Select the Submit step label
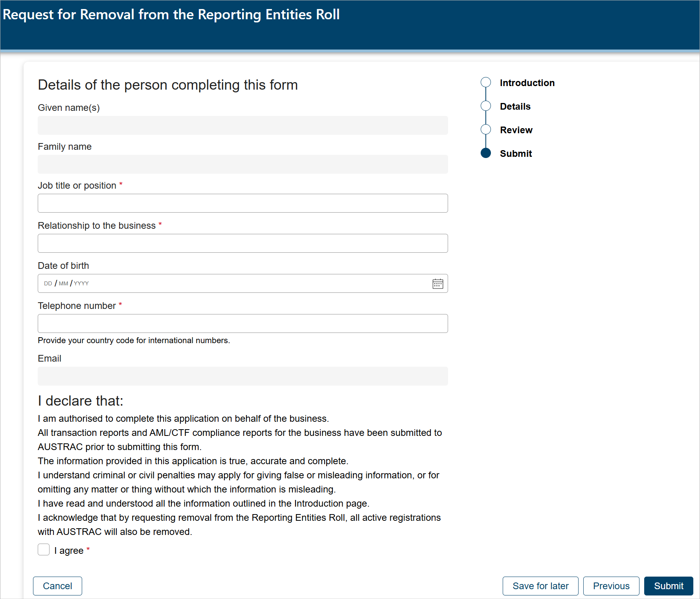This screenshot has width=700, height=599. point(516,154)
